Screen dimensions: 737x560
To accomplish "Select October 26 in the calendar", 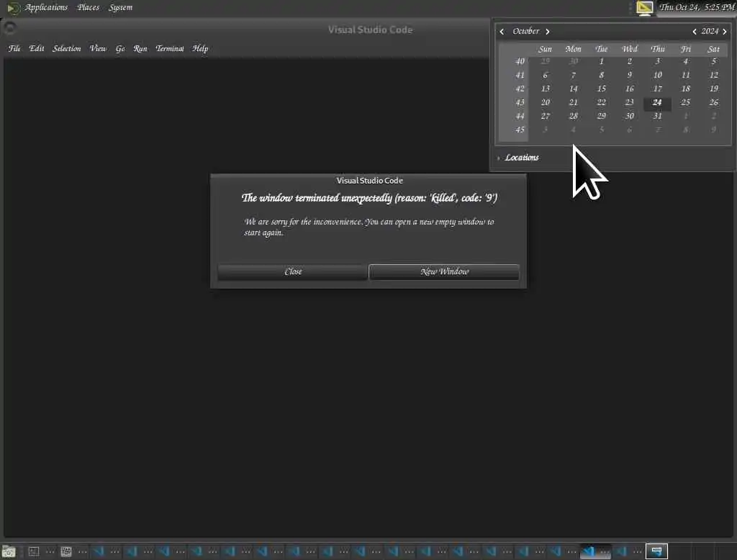I will pyautogui.click(x=713, y=102).
